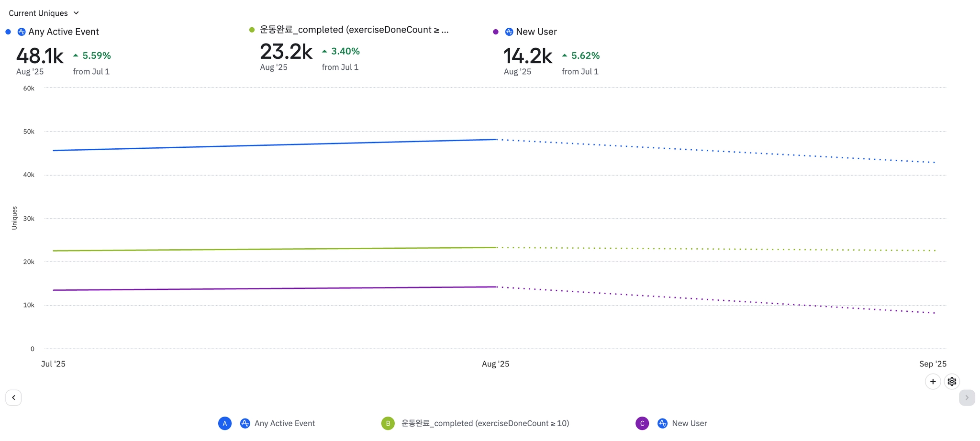This screenshot has width=980, height=441.
Task: Click the left arrow scroll button
Action: [13, 397]
